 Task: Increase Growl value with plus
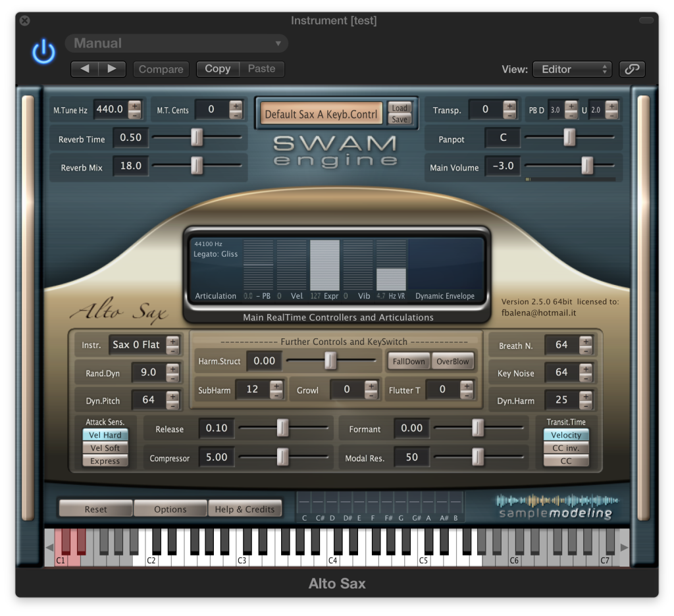371,385
